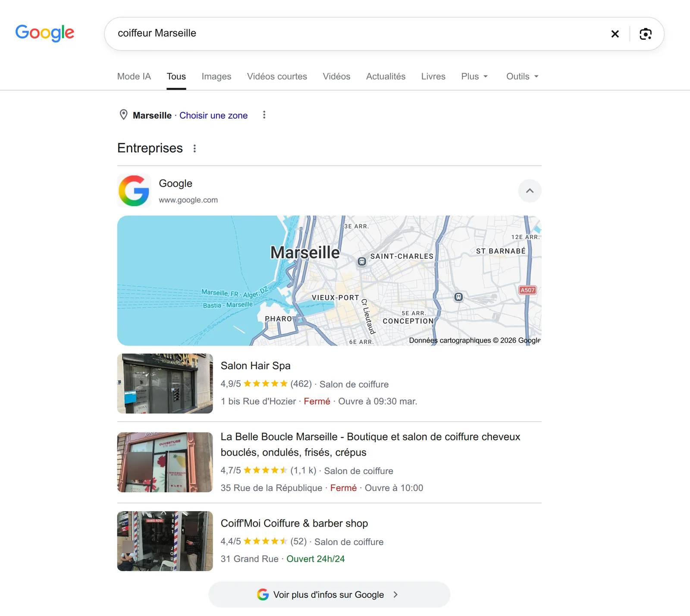Clear the search box with the X
This screenshot has height=616, width=690.
615,34
